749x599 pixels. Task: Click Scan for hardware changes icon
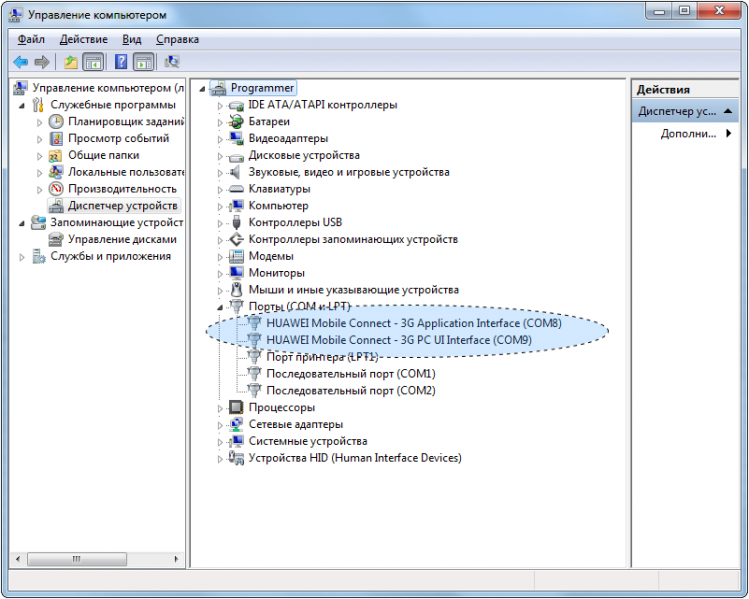tap(171, 62)
